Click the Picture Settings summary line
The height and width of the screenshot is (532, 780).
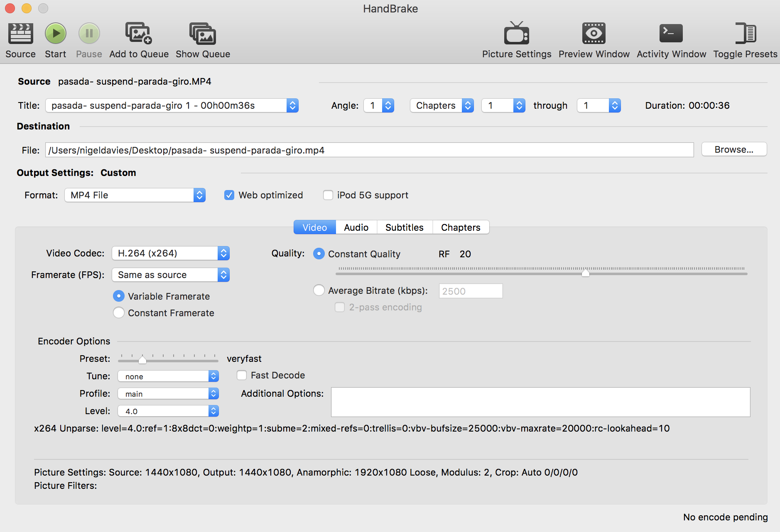[x=306, y=472]
